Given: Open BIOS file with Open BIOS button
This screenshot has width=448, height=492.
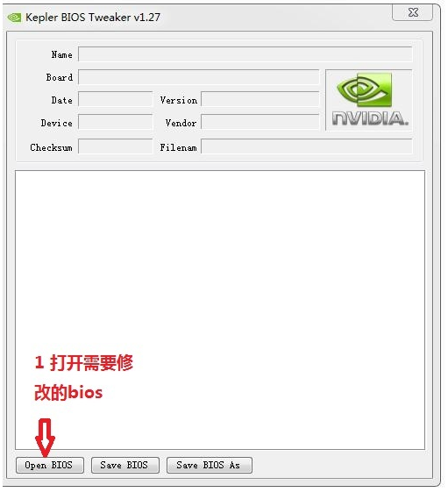Looking at the screenshot, I should coord(50,465).
